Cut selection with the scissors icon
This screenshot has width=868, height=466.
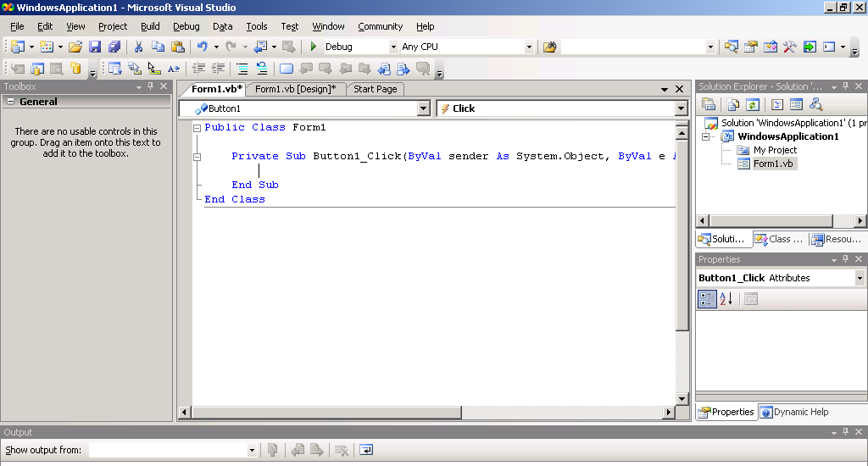click(x=138, y=47)
